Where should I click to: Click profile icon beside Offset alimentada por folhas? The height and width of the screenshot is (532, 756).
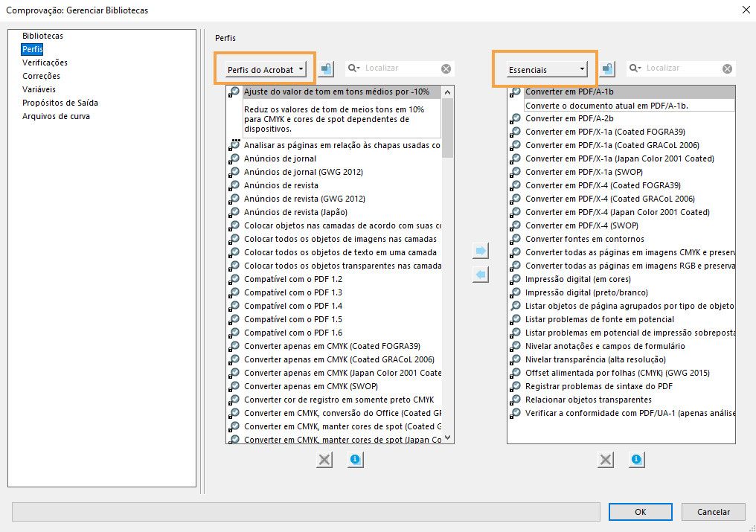coord(516,373)
